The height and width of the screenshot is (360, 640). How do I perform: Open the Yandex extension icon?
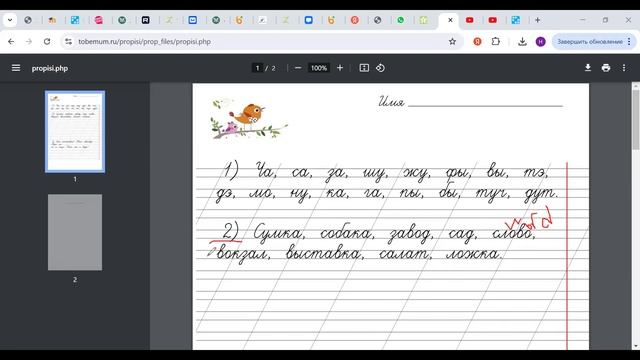477,41
